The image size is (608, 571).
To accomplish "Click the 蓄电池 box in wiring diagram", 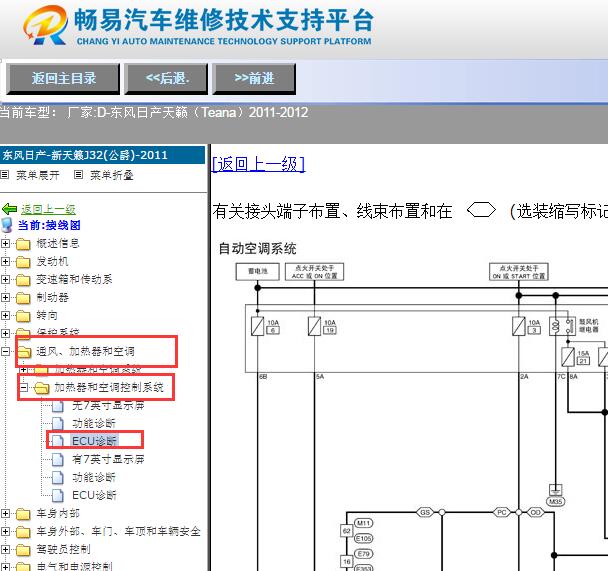I will 257,272.
